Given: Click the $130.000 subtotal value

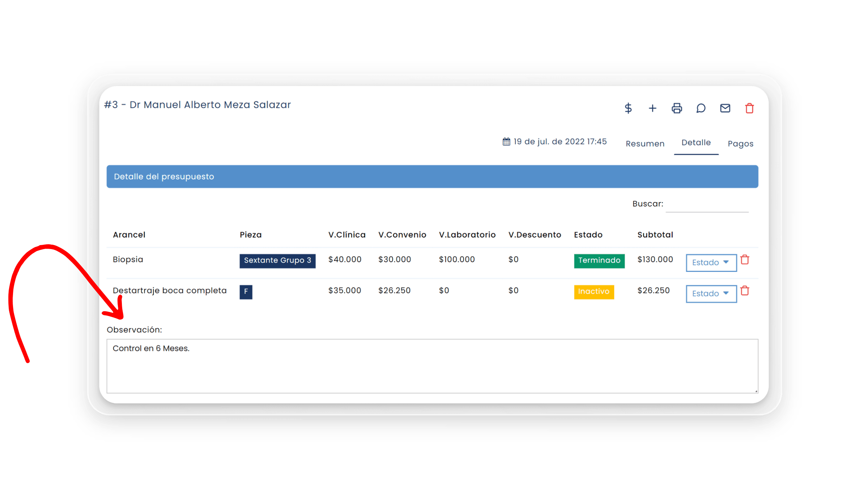Looking at the screenshot, I should (655, 260).
